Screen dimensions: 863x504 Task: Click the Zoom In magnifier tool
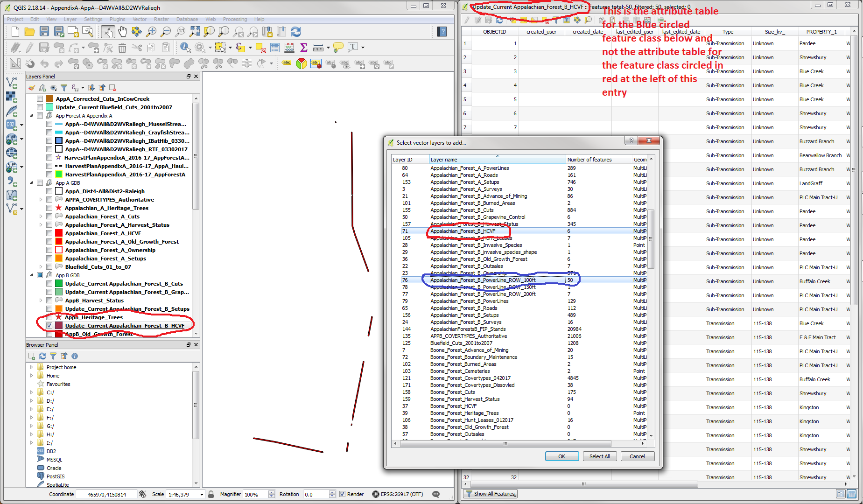(x=151, y=32)
